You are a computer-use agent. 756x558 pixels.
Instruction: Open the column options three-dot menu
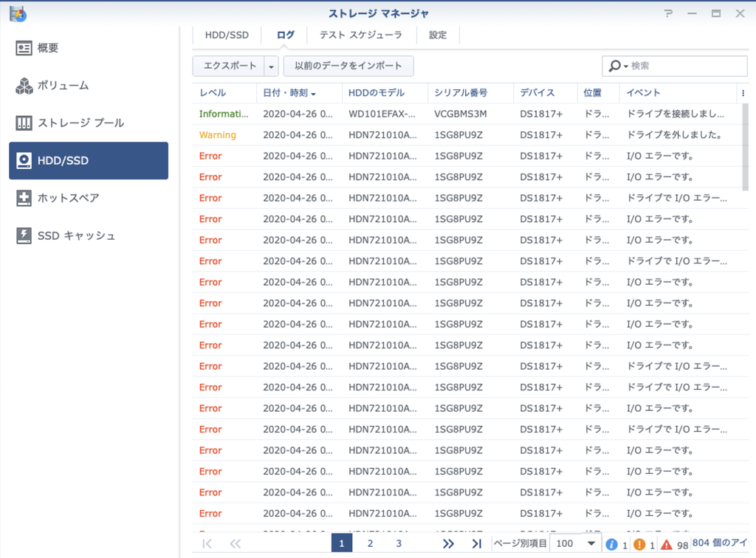coord(742,93)
